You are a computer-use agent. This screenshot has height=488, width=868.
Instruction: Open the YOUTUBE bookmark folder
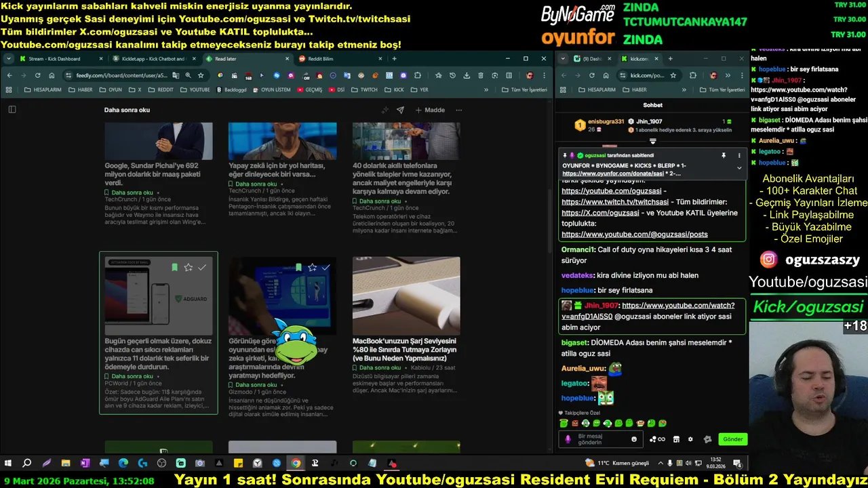(x=195, y=89)
